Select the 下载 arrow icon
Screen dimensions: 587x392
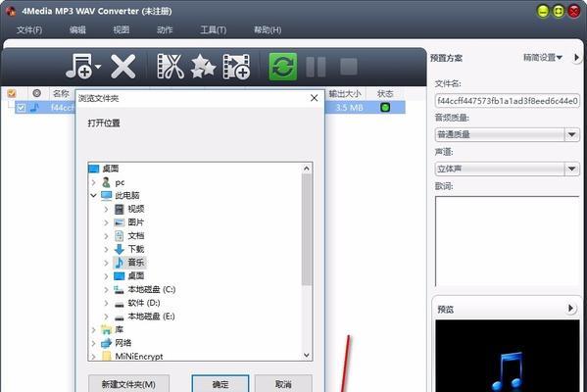pyautogui.click(x=119, y=249)
